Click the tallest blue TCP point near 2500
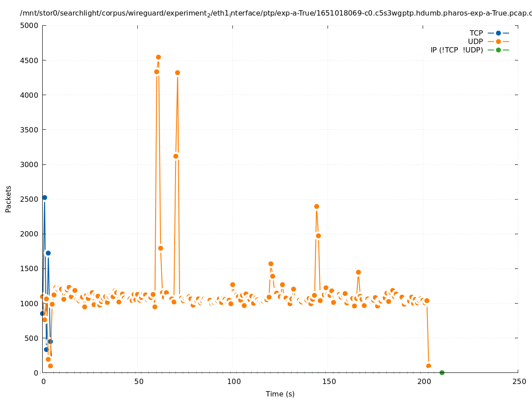Screen dimensions: 532x400 click(44, 197)
